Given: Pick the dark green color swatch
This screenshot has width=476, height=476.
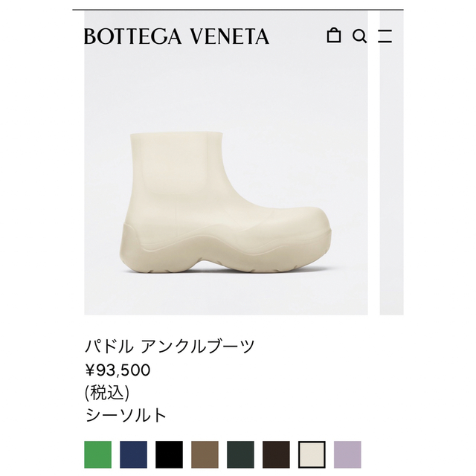Looking at the screenshot, I should (x=240, y=454).
